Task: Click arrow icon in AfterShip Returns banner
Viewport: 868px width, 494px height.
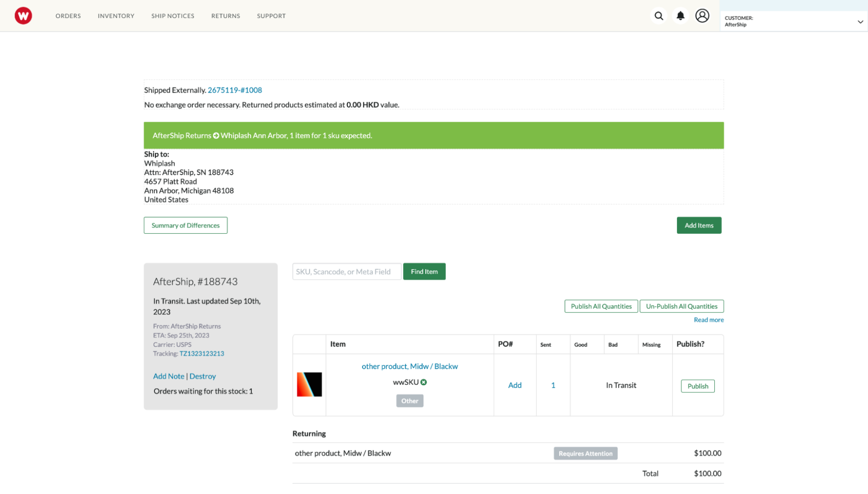Action: pyautogui.click(x=216, y=135)
